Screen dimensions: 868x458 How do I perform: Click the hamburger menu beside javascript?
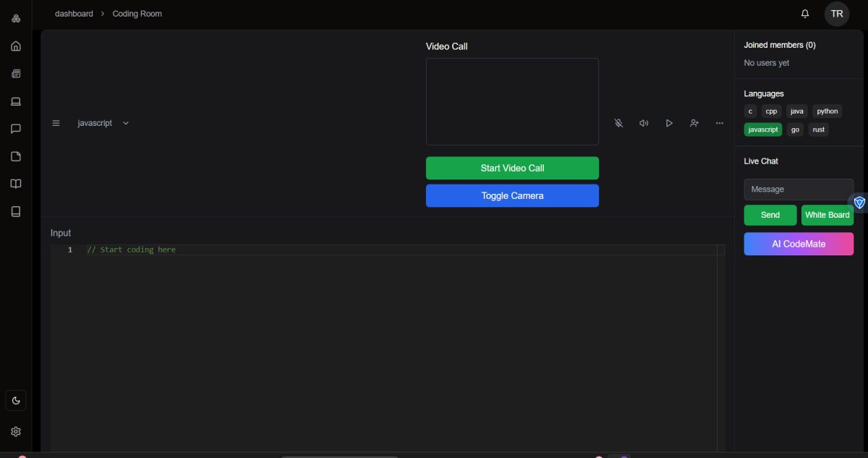56,123
